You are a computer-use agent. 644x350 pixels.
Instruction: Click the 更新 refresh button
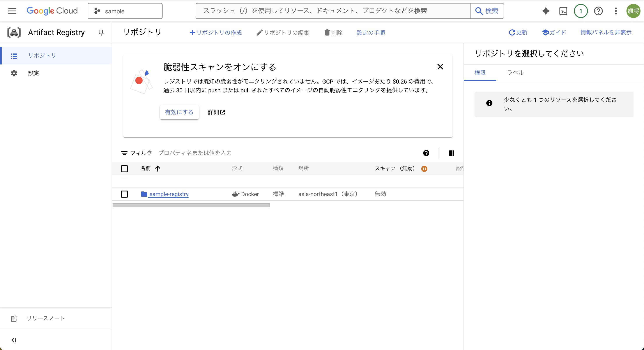point(518,32)
